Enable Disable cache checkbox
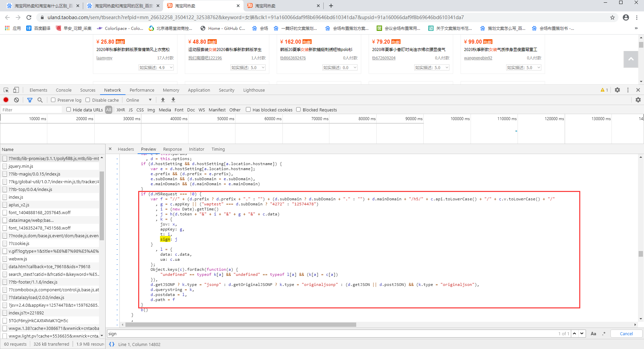644x349 pixels. 88,100
